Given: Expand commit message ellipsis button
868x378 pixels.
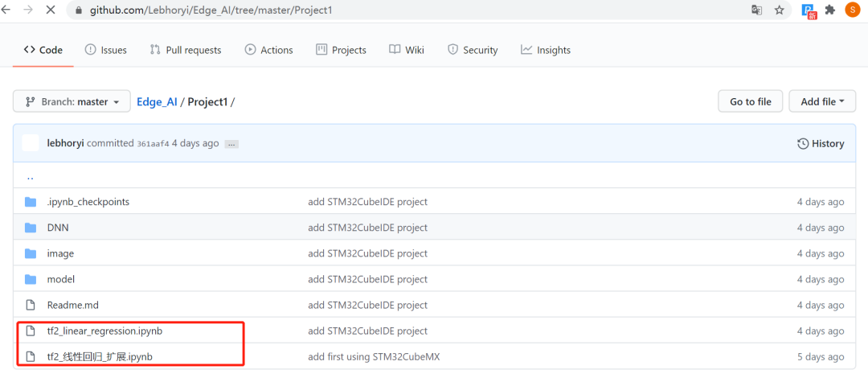Looking at the screenshot, I should [231, 144].
